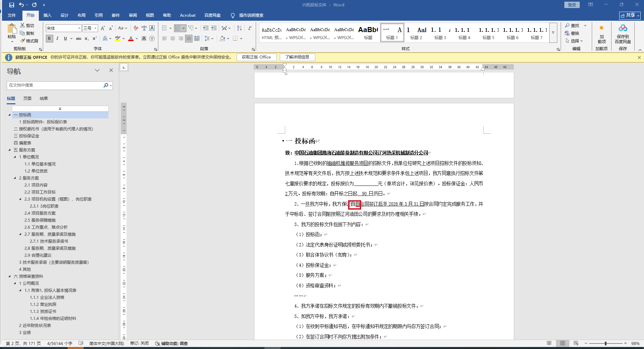Toggle Bold formatting off
Viewport: 644px width, 349px height.
point(49,39)
